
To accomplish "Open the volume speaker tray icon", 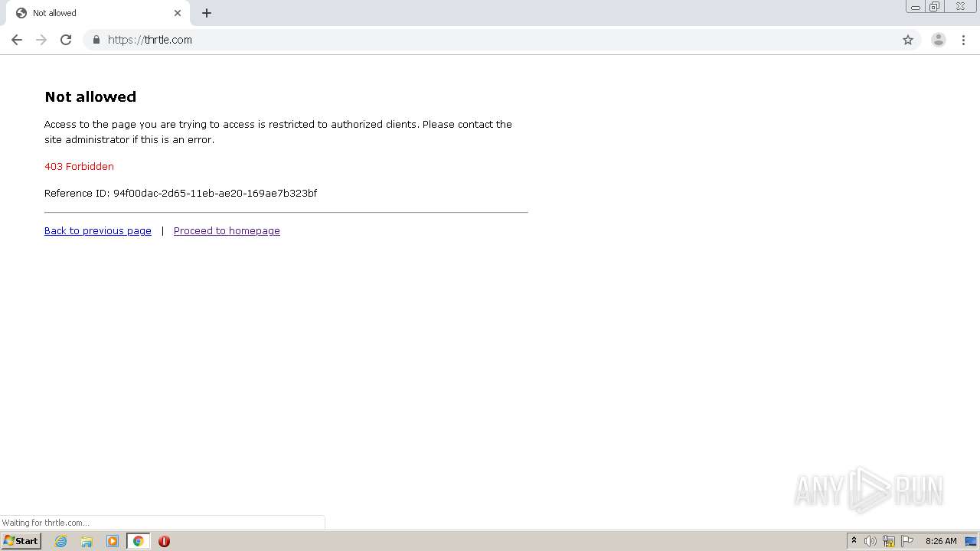I will pyautogui.click(x=871, y=541).
